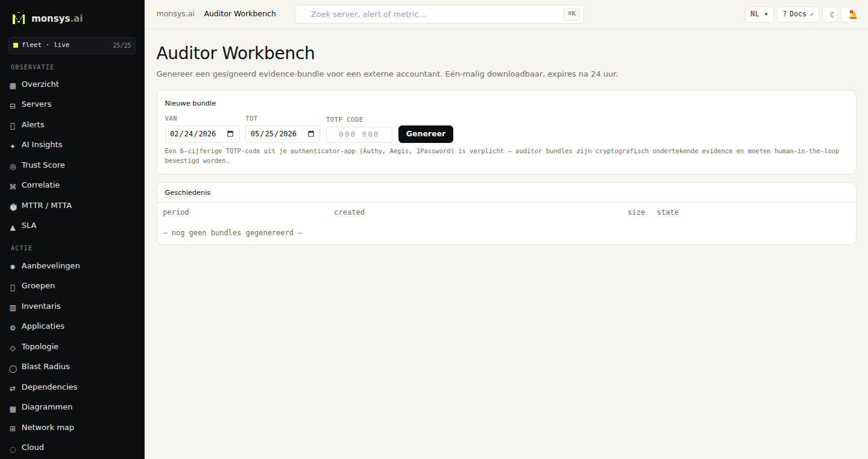
Task: Click the size column header
Action: pos(636,212)
